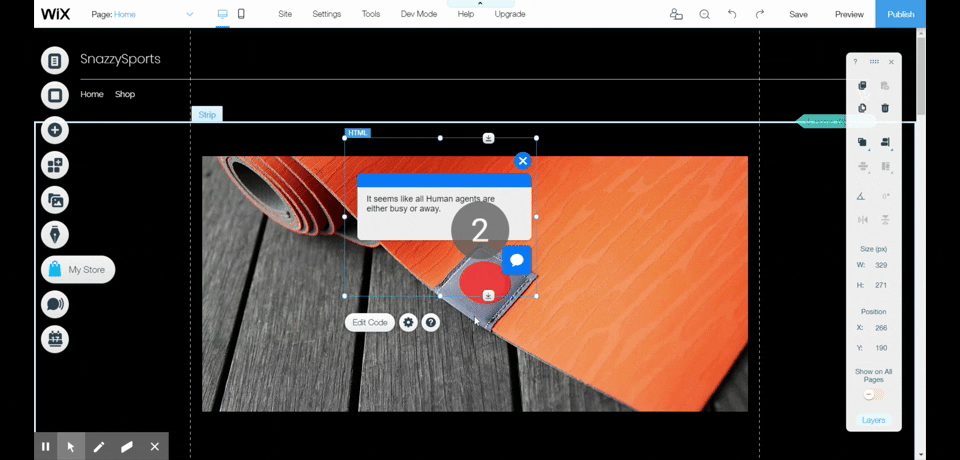The height and width of the screenshot is (460, 960).
Task: Redo the last action
Action: coord(760,14)
